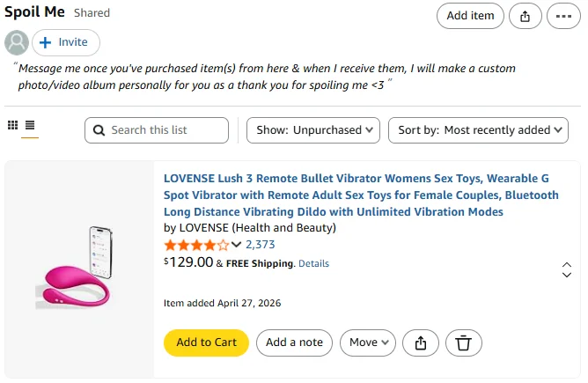This screenshot has width=588, height=383.
Task: Move item up in list order
Action: [x=567, y=265]
